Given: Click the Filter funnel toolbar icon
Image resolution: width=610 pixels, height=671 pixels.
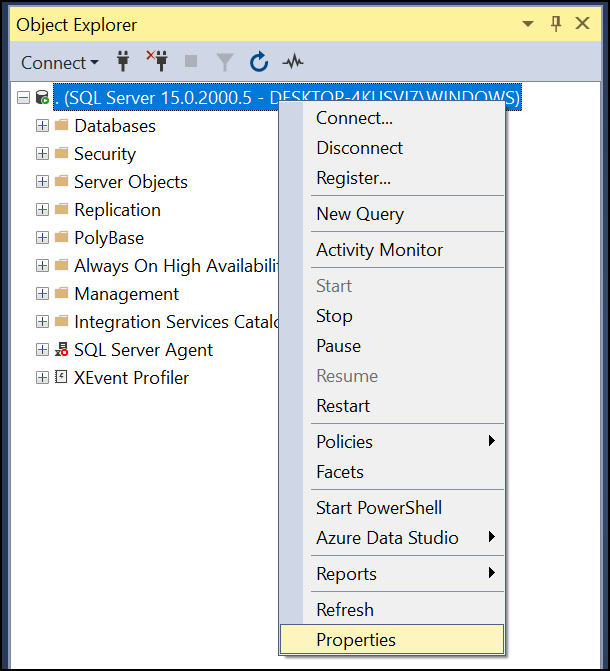Looking at the screenshot, I should coord(225,62).
